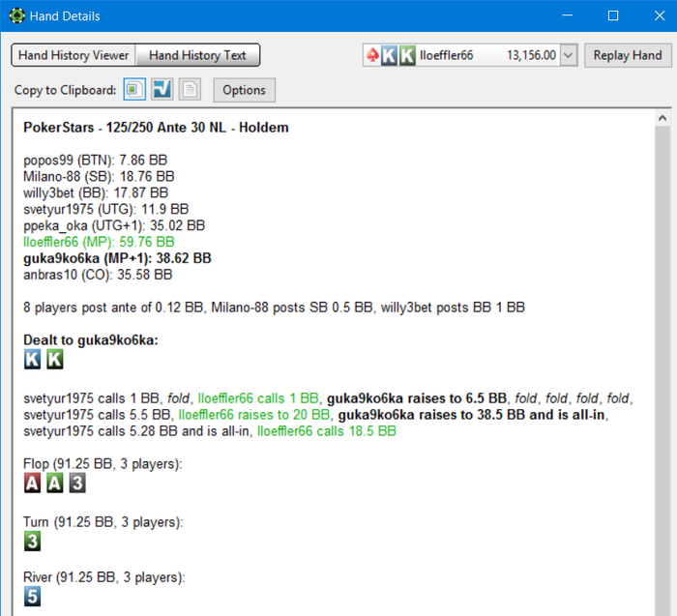The image size is (677, 616).
Task: Click the gray 3 card on the flop
Action: (77, 483)
